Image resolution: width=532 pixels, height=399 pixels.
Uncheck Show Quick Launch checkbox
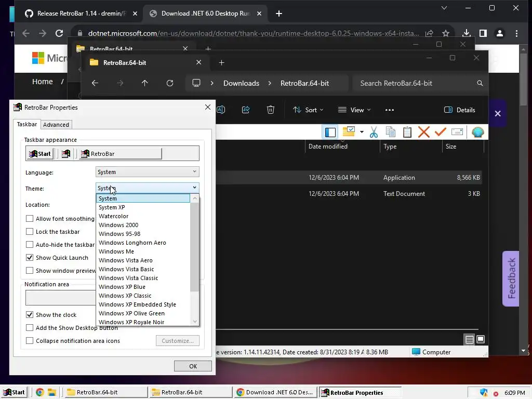point(30,258)
